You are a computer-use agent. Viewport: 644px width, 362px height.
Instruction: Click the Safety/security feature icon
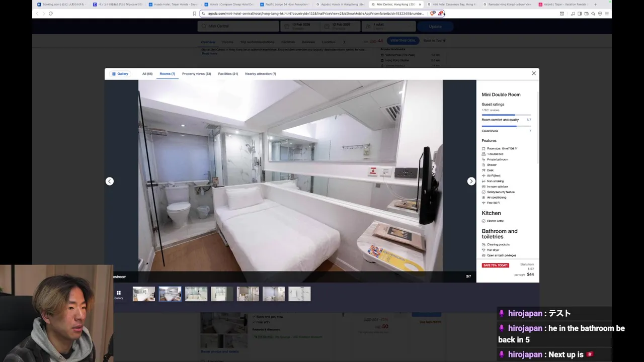tap(484, 192)
